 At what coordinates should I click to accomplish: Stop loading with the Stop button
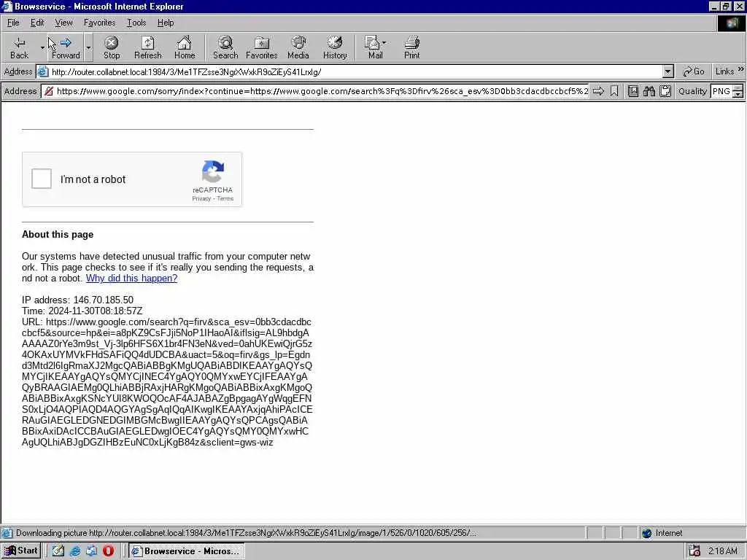tap(112, 47)
